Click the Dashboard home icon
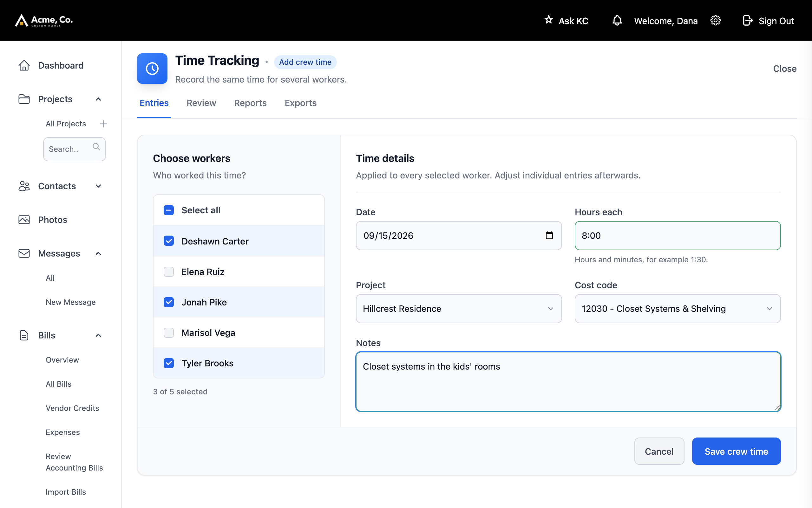 point(24,65)
